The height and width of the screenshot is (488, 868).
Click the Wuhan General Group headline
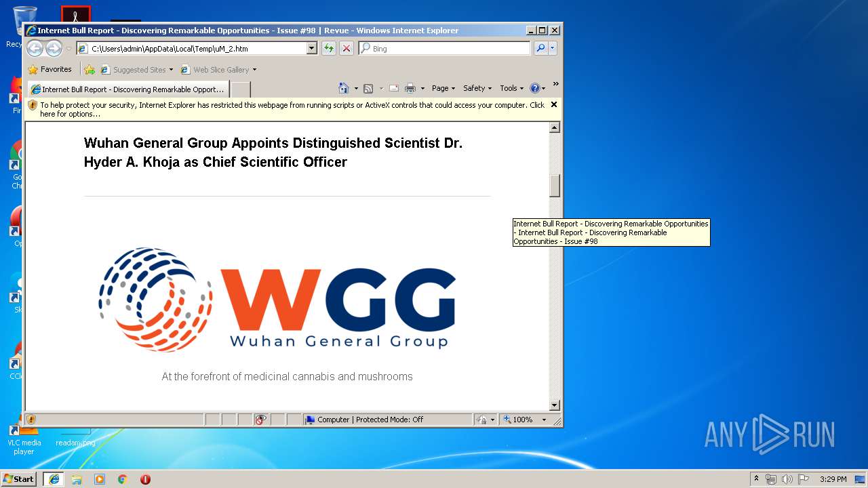click(x=273, y=152)
